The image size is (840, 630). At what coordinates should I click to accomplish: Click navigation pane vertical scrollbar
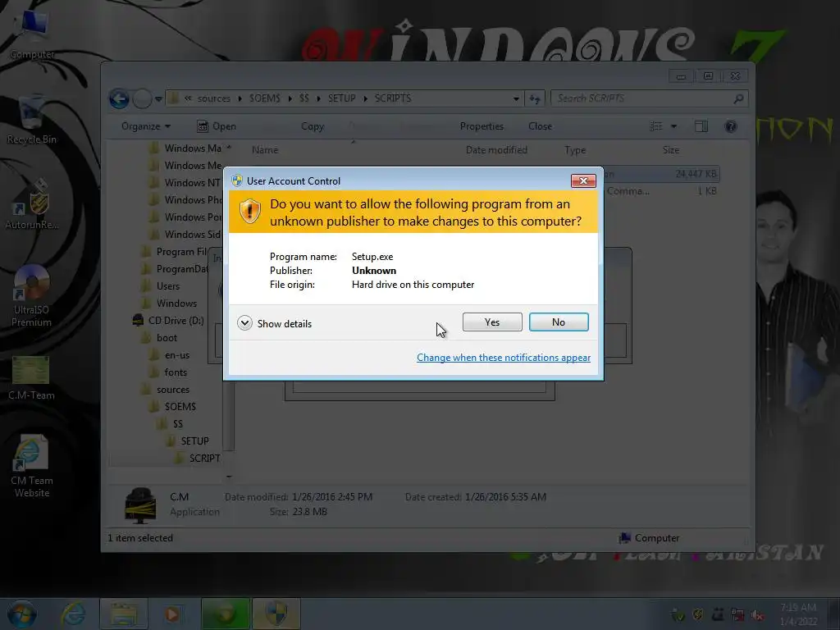(x=229, y=418)
